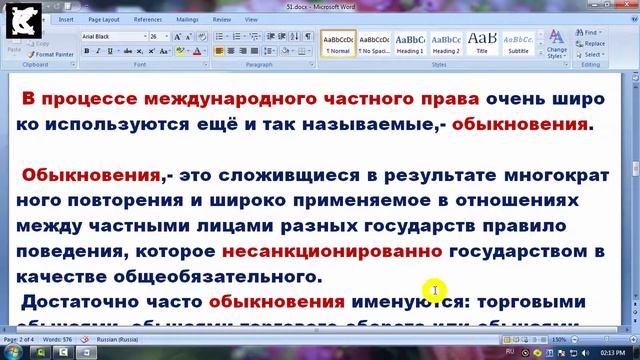640x360 pixels.
Task: Expand Styles gallery More arrow
Action: [x=541, y=53]
